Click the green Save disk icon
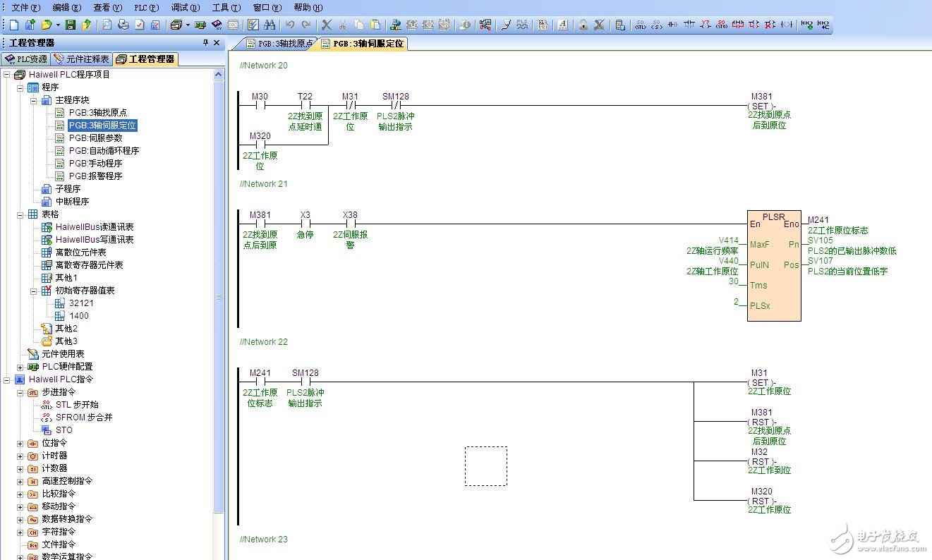 pos(71,25)
